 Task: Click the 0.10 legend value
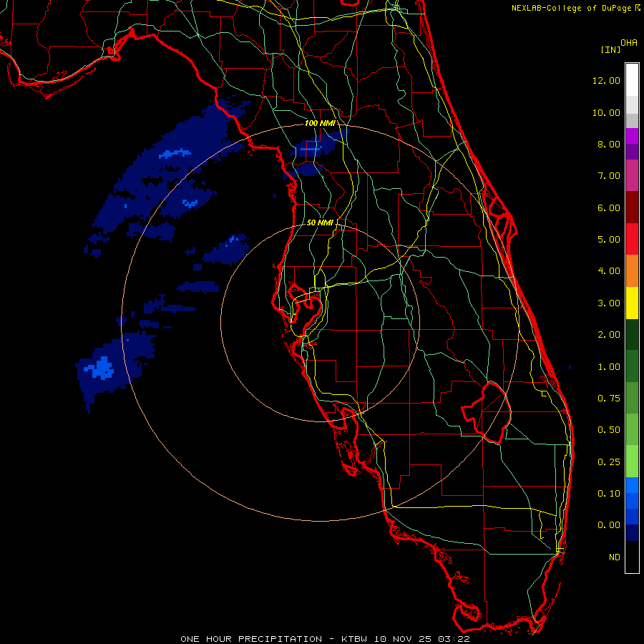609,494
